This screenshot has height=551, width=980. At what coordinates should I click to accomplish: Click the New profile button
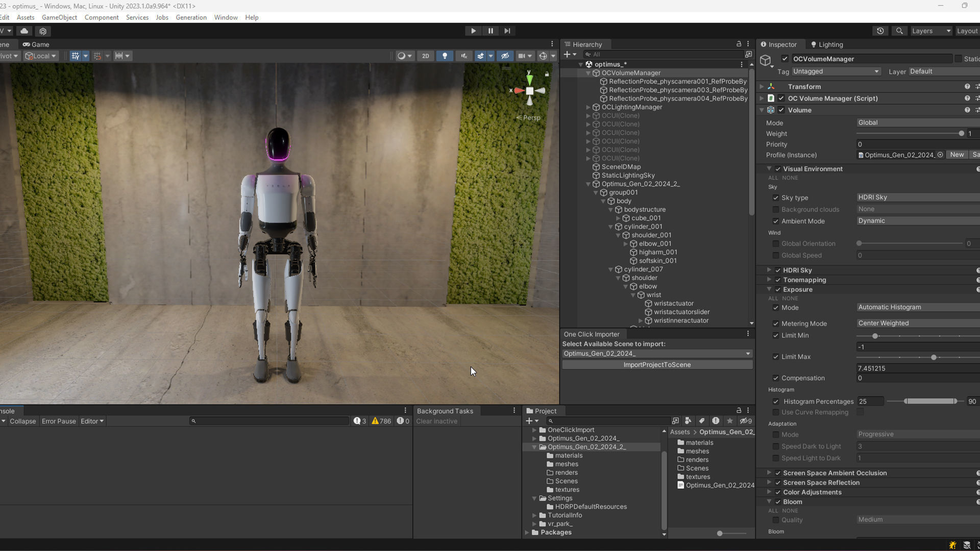957,155
